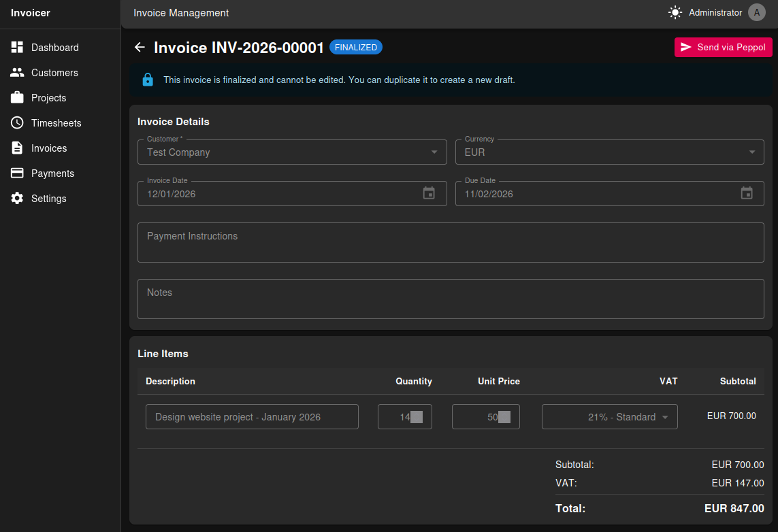Click the line item EUR 700.00 subtotal
Image resolution: width=778 pixels, height=532 pixels.
pos(731,416)
